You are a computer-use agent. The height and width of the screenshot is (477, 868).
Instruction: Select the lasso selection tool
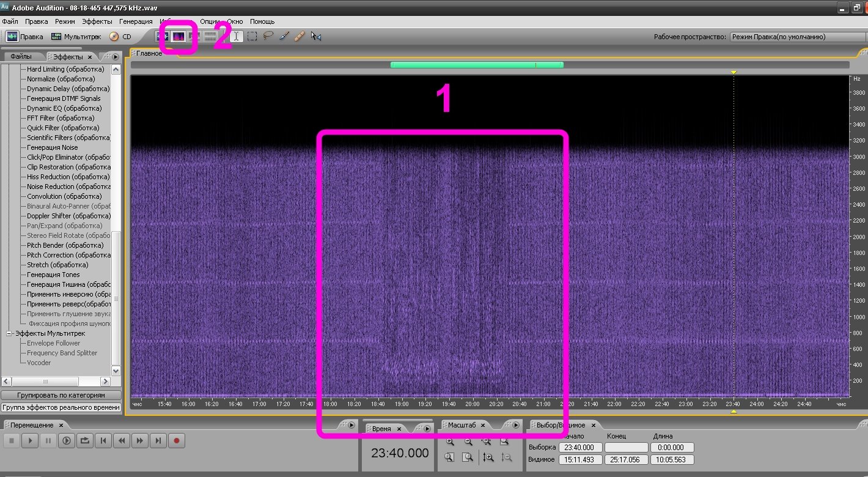[x=268, y=37]
